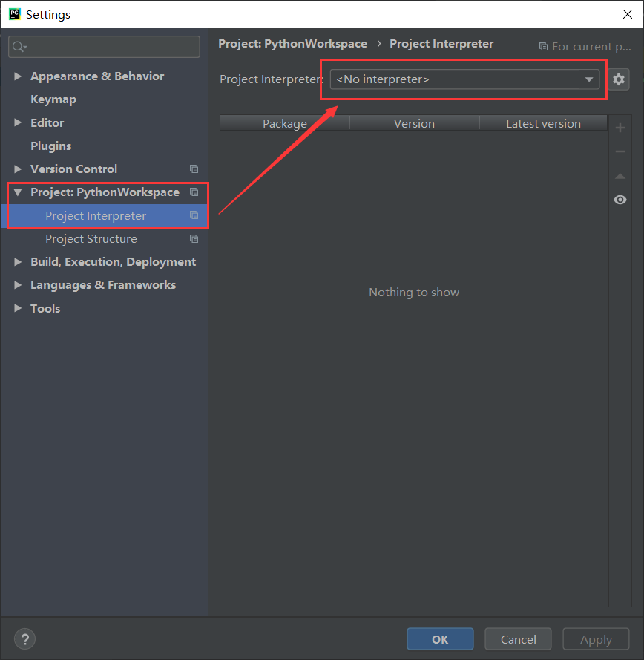Click the copy icon beside Project Structure

click(x=194, y=238)
